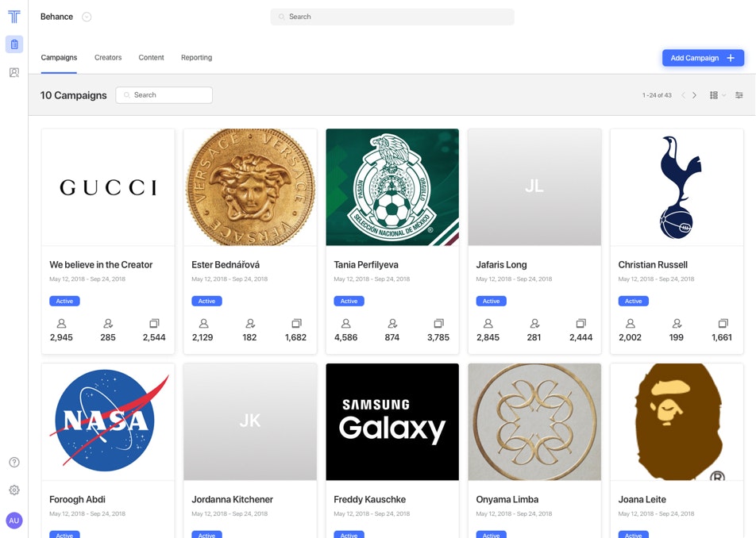The height and width of the screenshot is (538, 756).
Task: Click approved creators icon above 285
Action: (x=108, y=323)
